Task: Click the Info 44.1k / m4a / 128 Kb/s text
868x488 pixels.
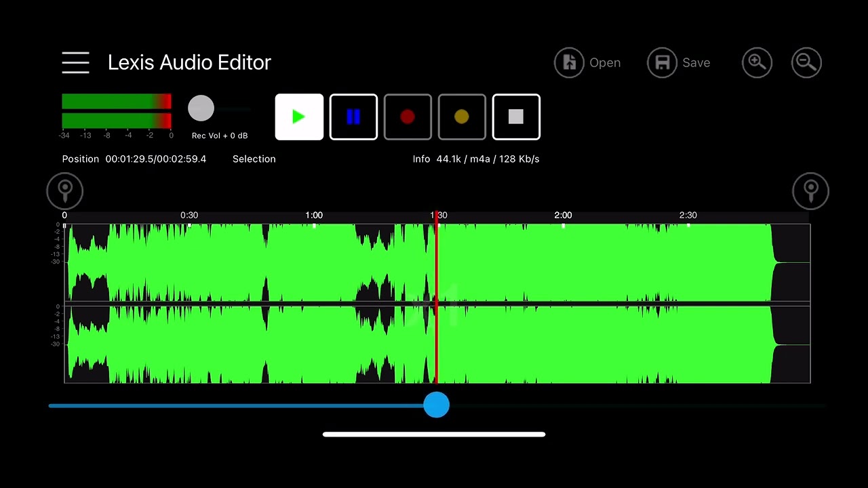Action: pos(476,159)
